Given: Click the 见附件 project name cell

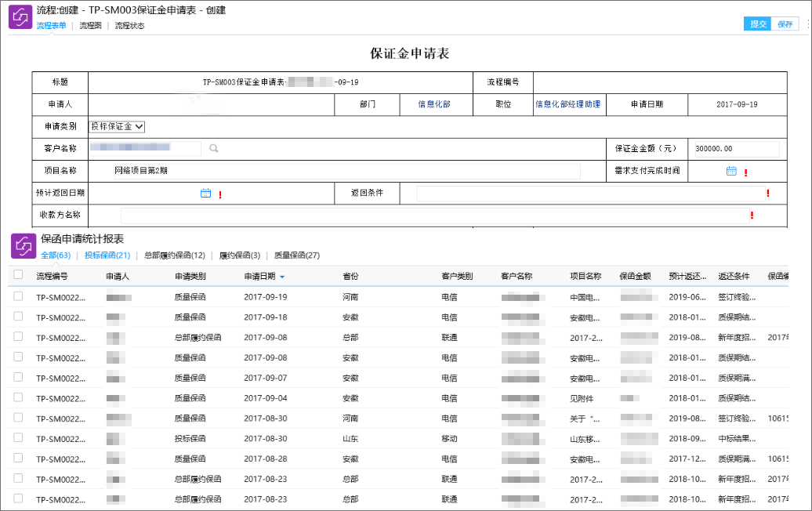Looking at the screenshot, I should tap(582, 399).
